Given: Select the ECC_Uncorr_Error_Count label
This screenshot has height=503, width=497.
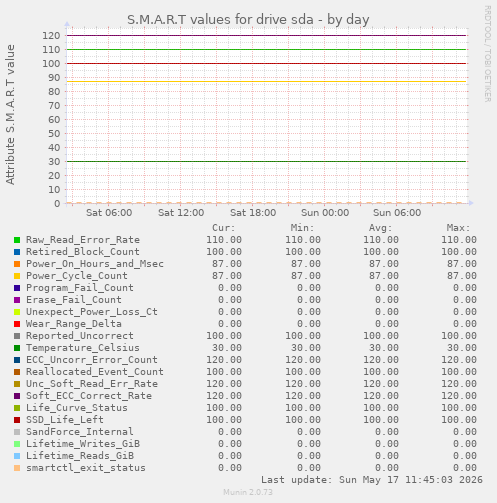Looking at the screenshot, I should pyautogui.click(x=92, y=360).
